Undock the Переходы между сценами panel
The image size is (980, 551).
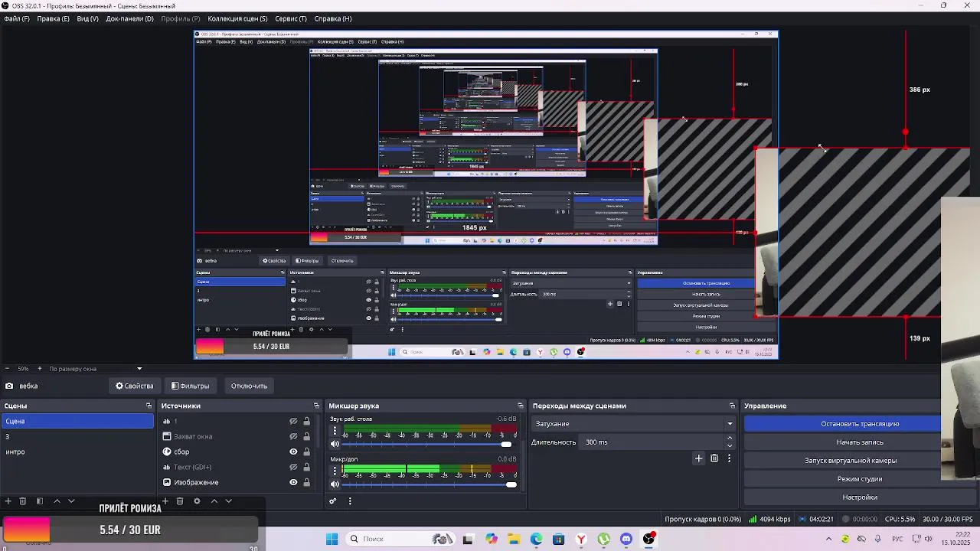click(732, 406)
